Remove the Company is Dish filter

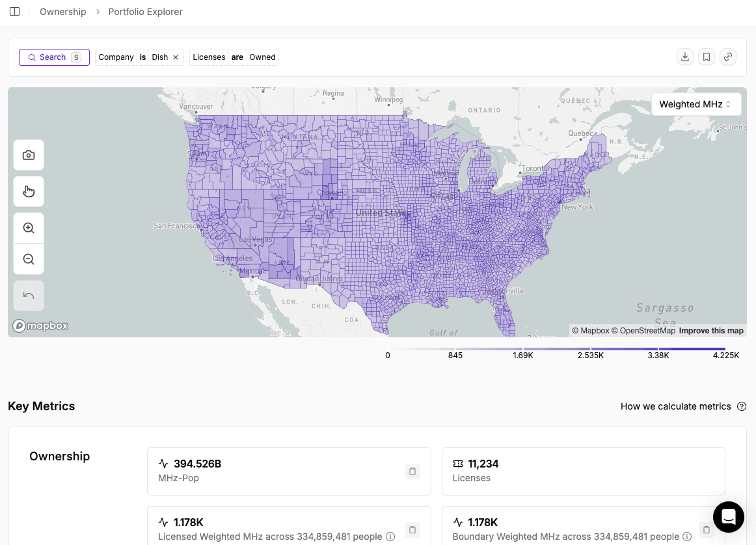point(176,57)
